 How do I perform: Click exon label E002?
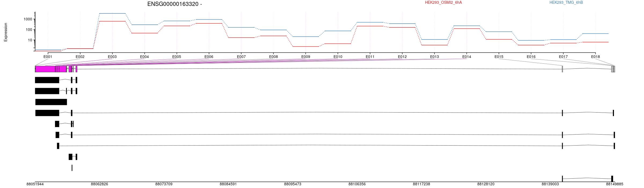tap(80, 57)
